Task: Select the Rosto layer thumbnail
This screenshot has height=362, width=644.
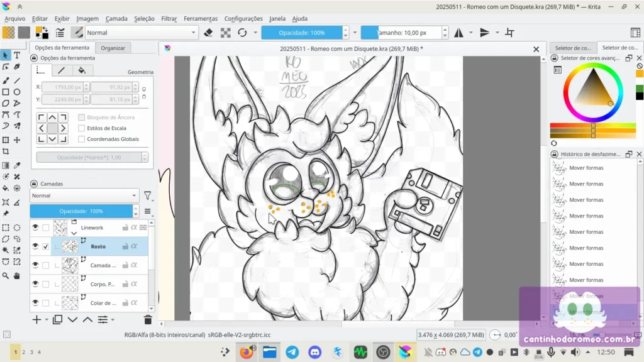Action: point(70,246)
